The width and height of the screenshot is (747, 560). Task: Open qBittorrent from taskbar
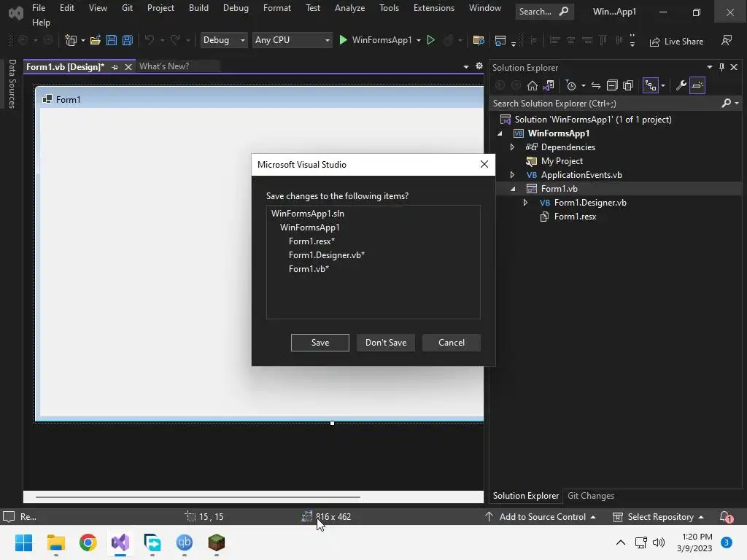(x=185, y=542)
